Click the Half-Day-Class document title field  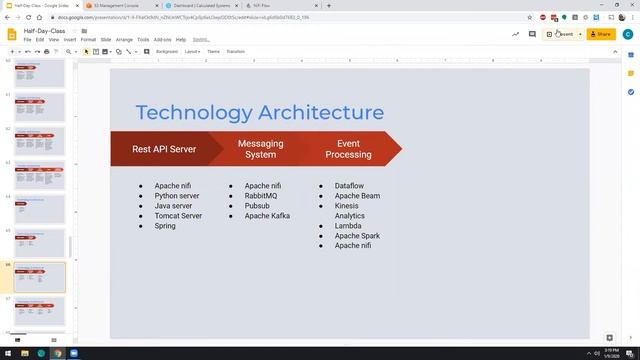44,31
